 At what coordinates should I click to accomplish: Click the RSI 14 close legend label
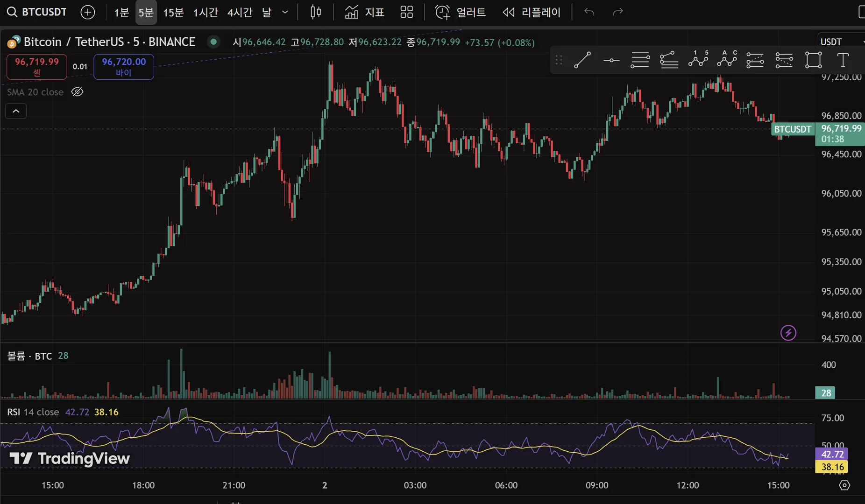pos(33,412)
